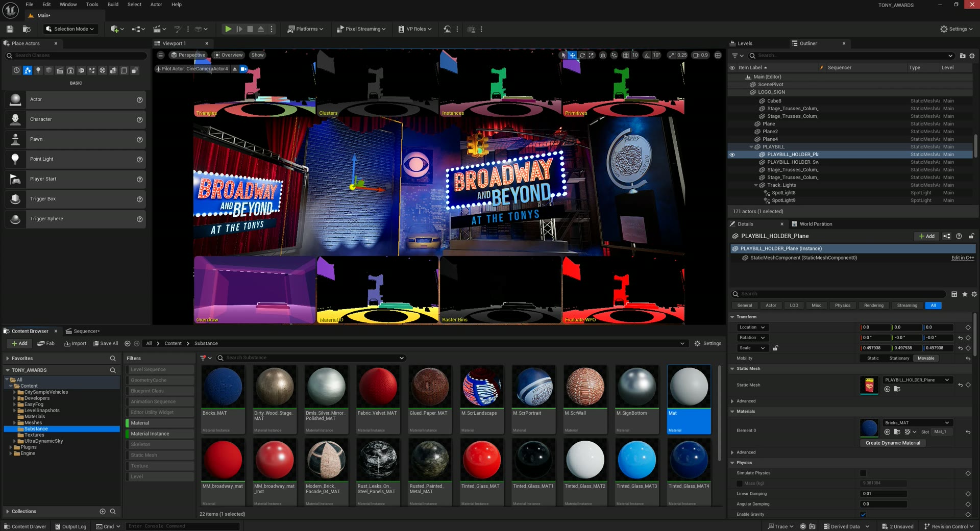Select the Tinted_Glass_MAT3 blue material thumbnail
This screenshot has height=531, width=980.
coord(637,460)
